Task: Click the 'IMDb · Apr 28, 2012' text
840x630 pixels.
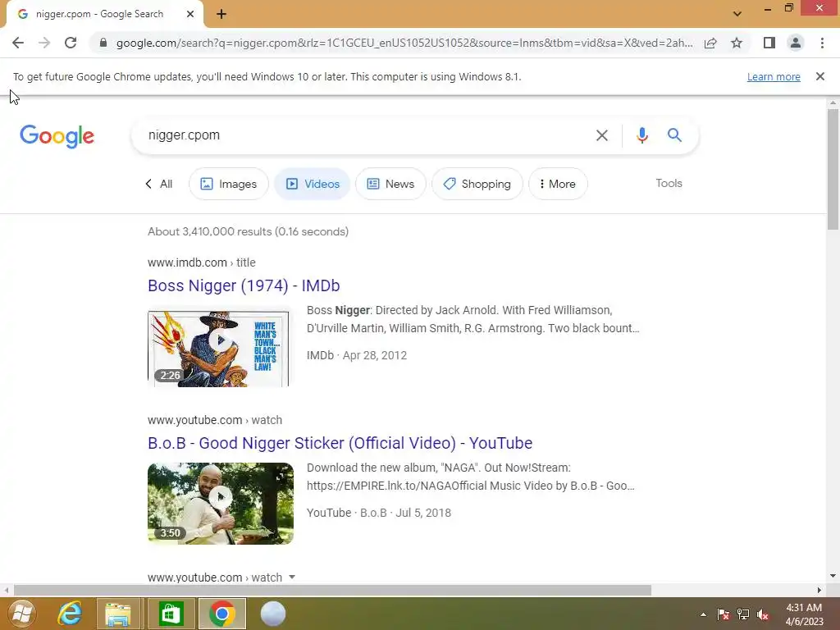Action: [357, 355]
